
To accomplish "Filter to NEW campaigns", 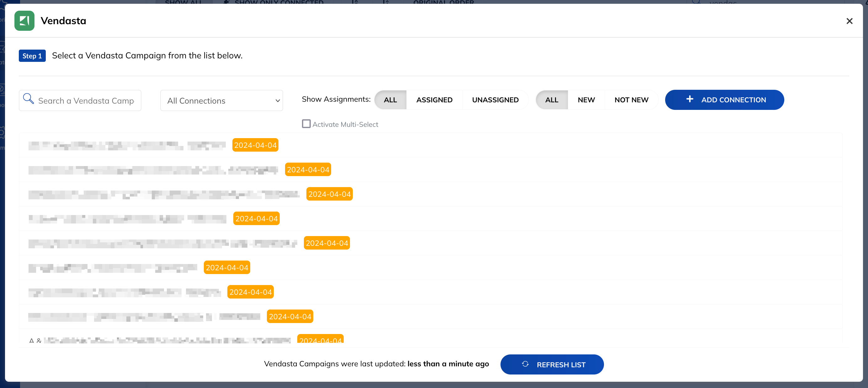I will click(x=586, y=100).
